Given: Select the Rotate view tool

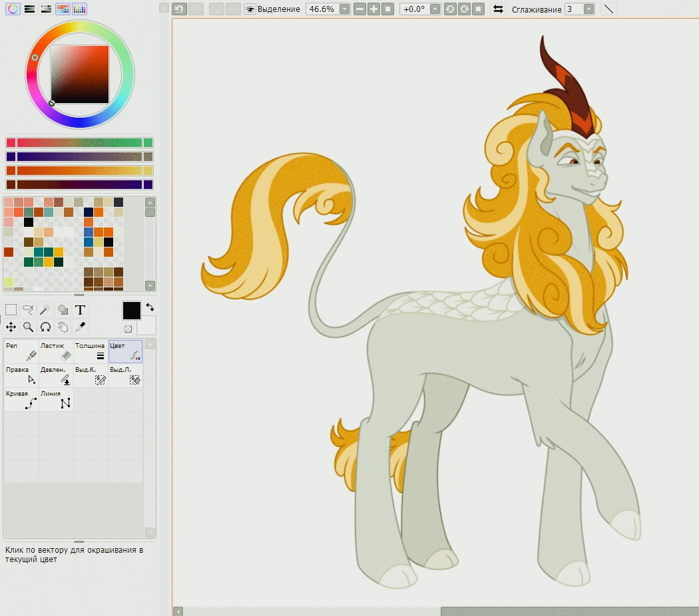Looking at the screenshot, I should click(x=45, y=327).
